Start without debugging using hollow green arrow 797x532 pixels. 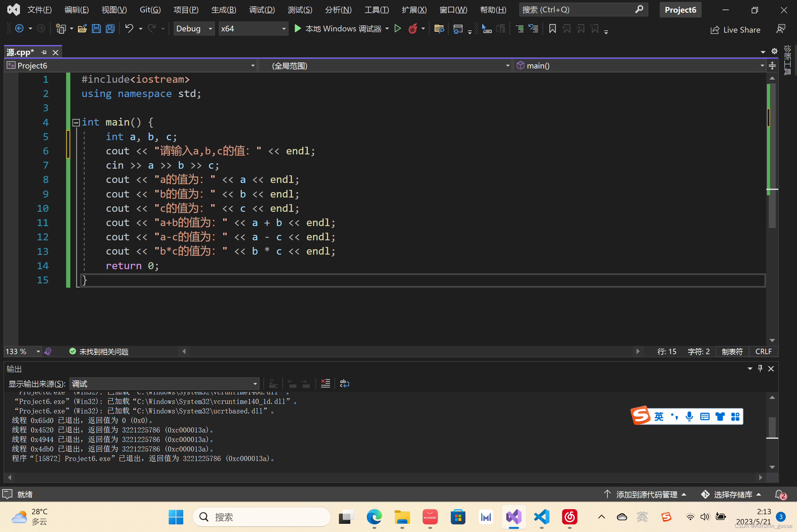[x=398, y=29]
